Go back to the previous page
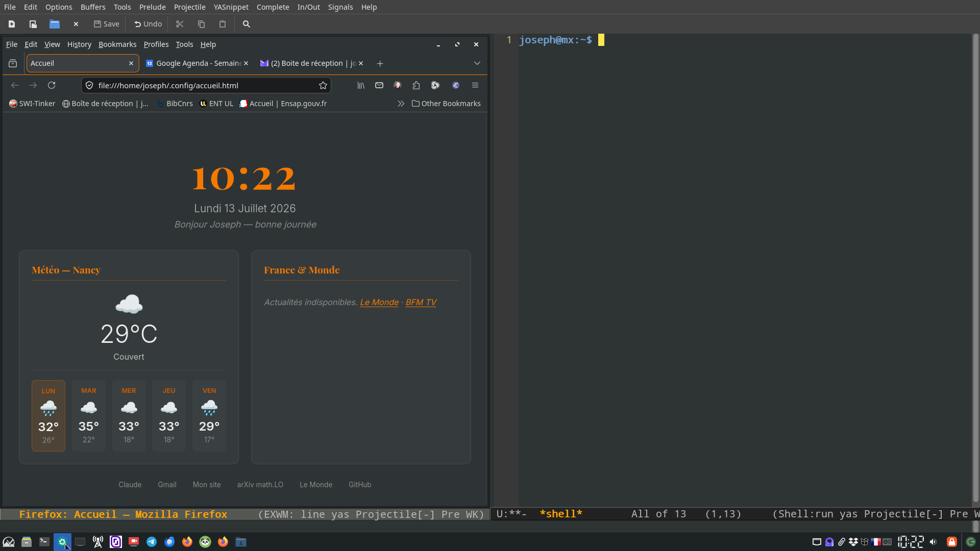 click(x=15, y=85)
